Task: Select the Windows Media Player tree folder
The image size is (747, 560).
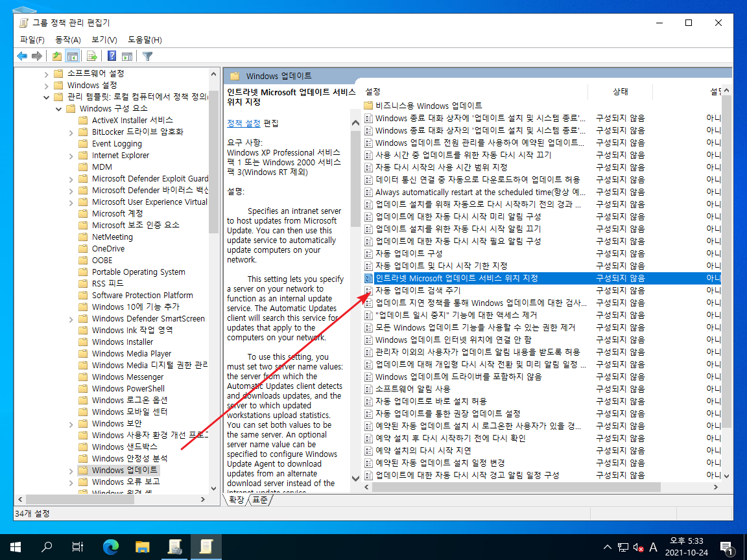Action: 132,354
